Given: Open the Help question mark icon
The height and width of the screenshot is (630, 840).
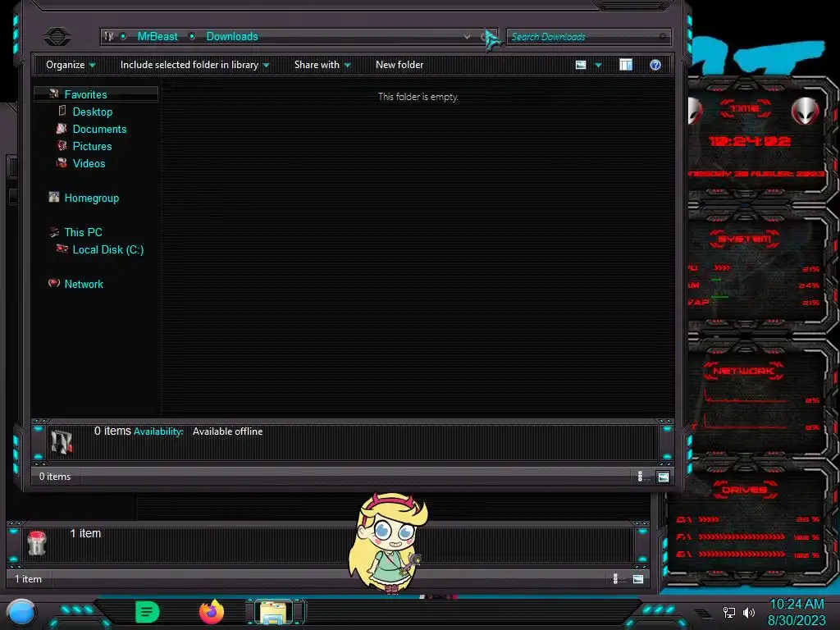Looking at the screenshot, I should click(x=655, y=65).
